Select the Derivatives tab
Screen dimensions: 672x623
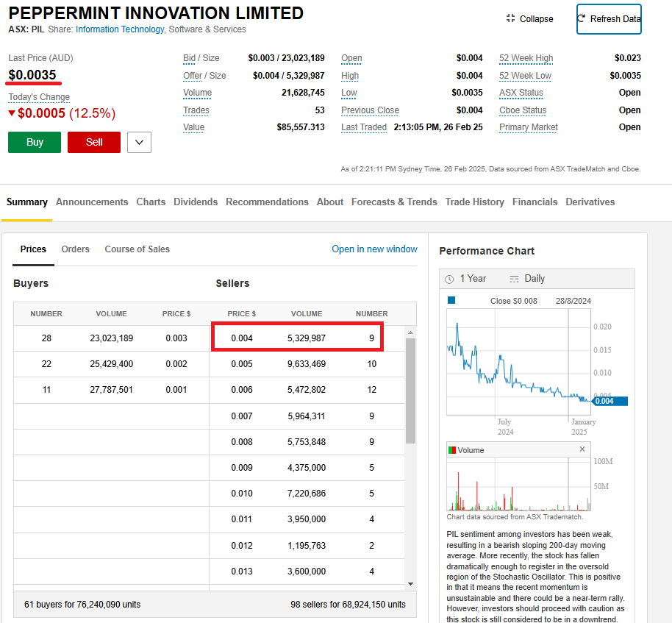(590, 202)
